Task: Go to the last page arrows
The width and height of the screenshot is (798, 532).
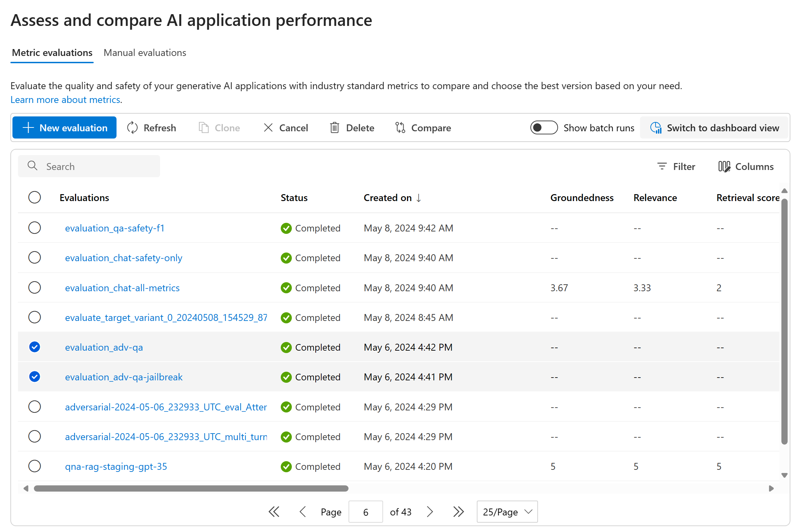Action: click(458, 512)
